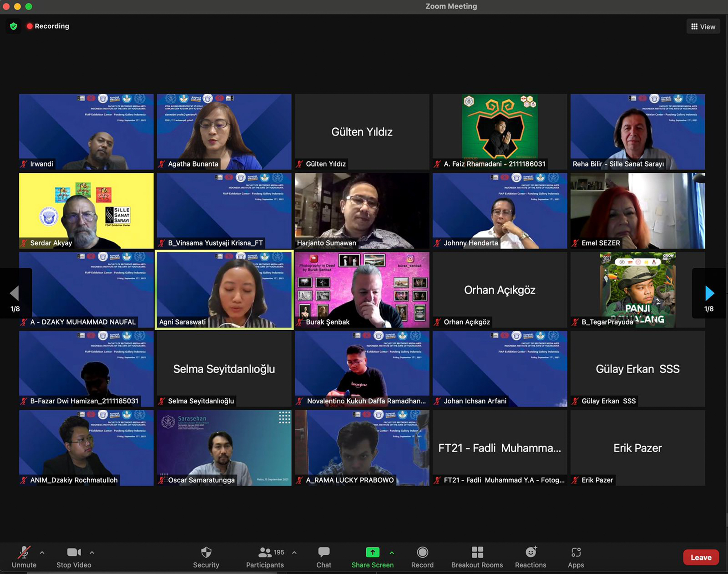Go to previous gallery page arrow
Screen dimensions: 728x574
[x=15, y=293]
